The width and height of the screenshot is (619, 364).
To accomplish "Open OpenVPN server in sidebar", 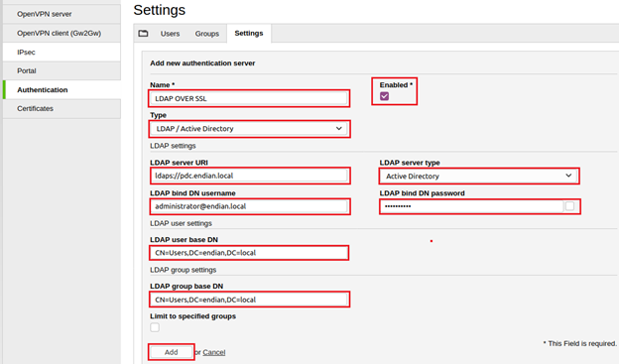I will 62,14.
